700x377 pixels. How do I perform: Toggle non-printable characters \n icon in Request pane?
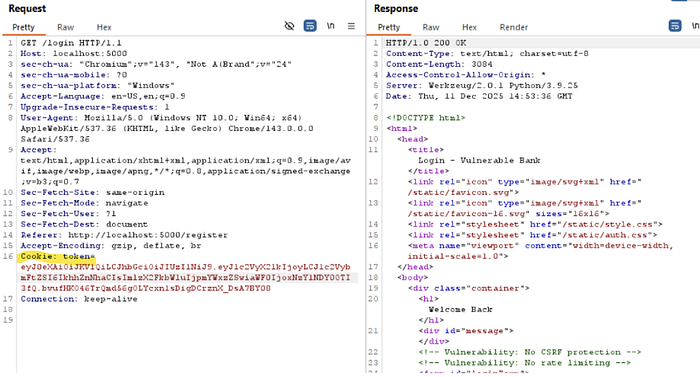330,26
